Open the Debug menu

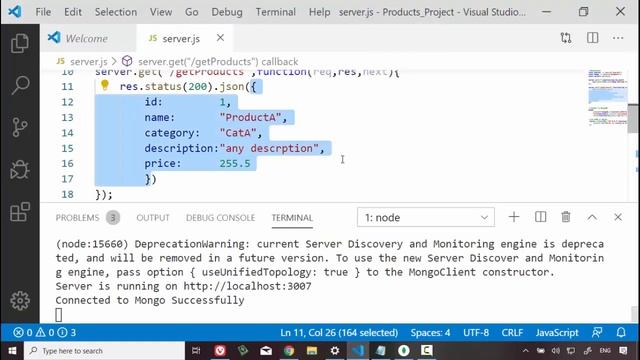click(x=227, y=12)
